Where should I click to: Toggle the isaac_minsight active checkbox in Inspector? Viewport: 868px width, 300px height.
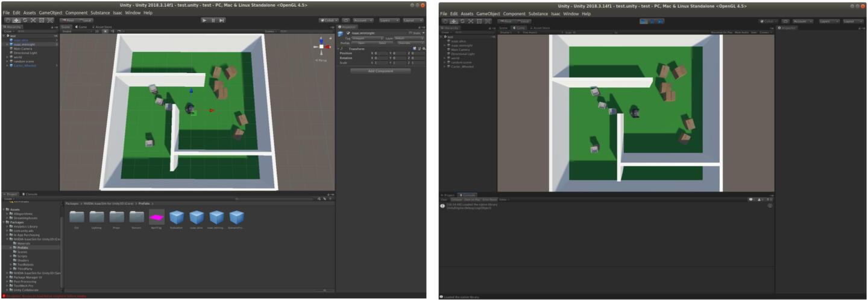[348, 33]
